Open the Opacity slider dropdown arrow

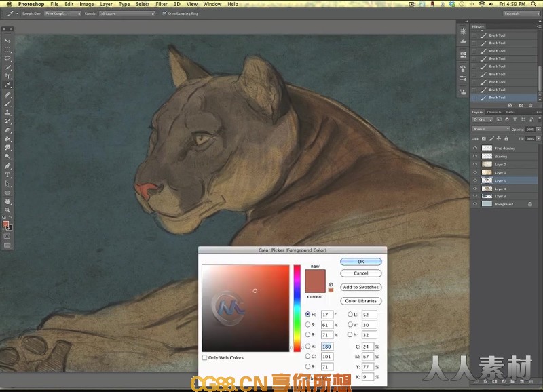coord(538,129)
